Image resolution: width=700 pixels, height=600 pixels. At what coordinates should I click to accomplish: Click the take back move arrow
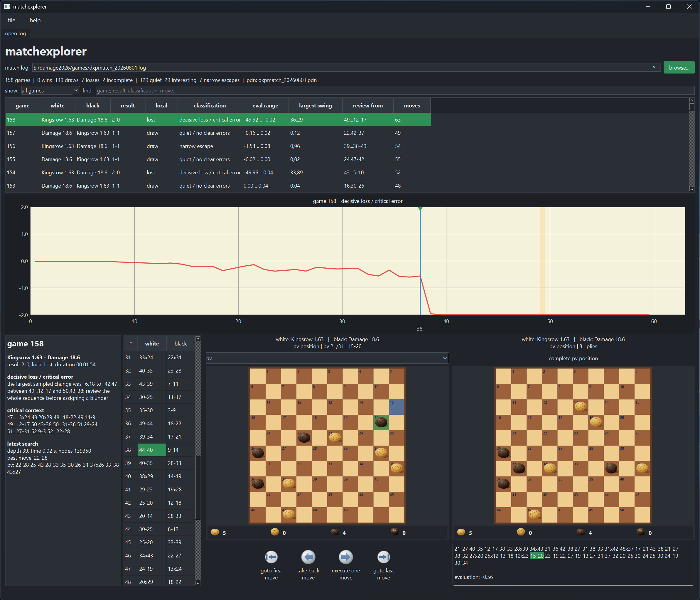coord(308,557)
